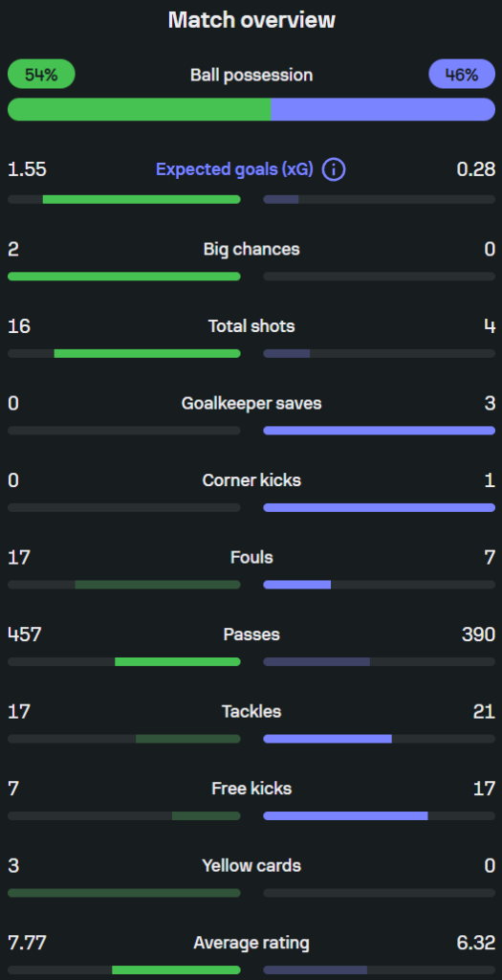Viewport: 502px width, 980px height.
Task: Click the Tackles stat label
Action: pyautogui.click(x=251, y=711)
